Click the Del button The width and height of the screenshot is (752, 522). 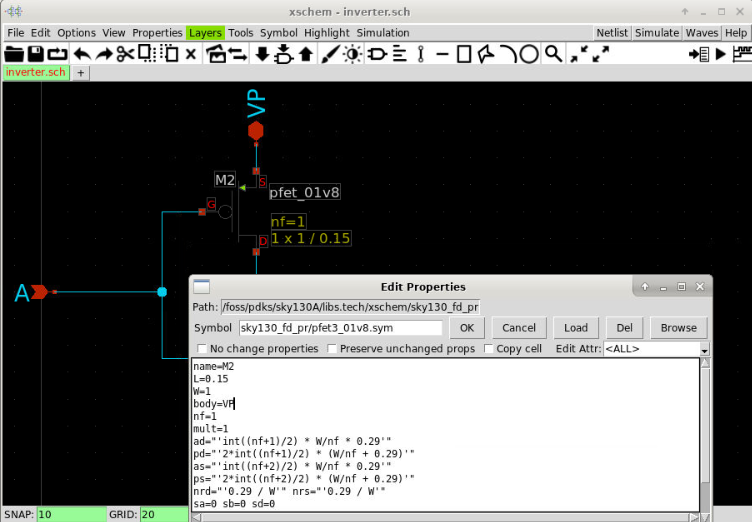pos(624,328)
